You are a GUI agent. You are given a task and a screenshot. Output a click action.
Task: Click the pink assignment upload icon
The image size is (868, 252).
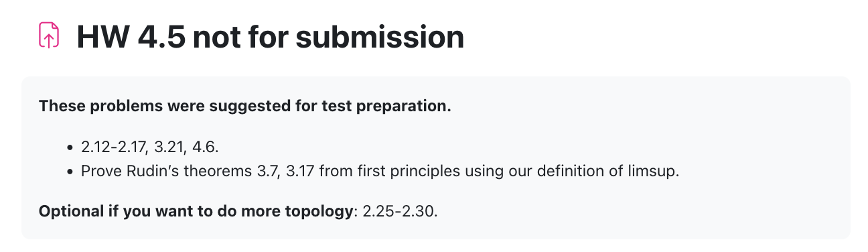point(49,36)
